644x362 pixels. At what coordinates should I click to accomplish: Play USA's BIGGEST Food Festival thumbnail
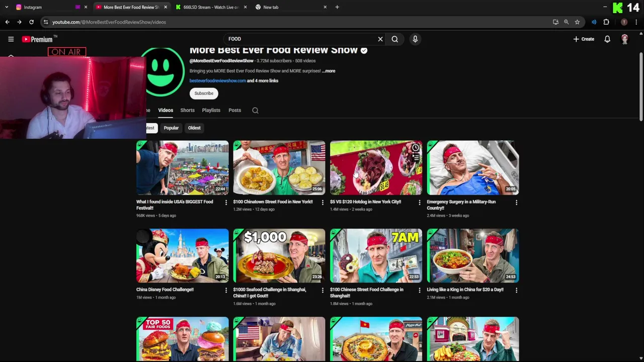point(182,167)
